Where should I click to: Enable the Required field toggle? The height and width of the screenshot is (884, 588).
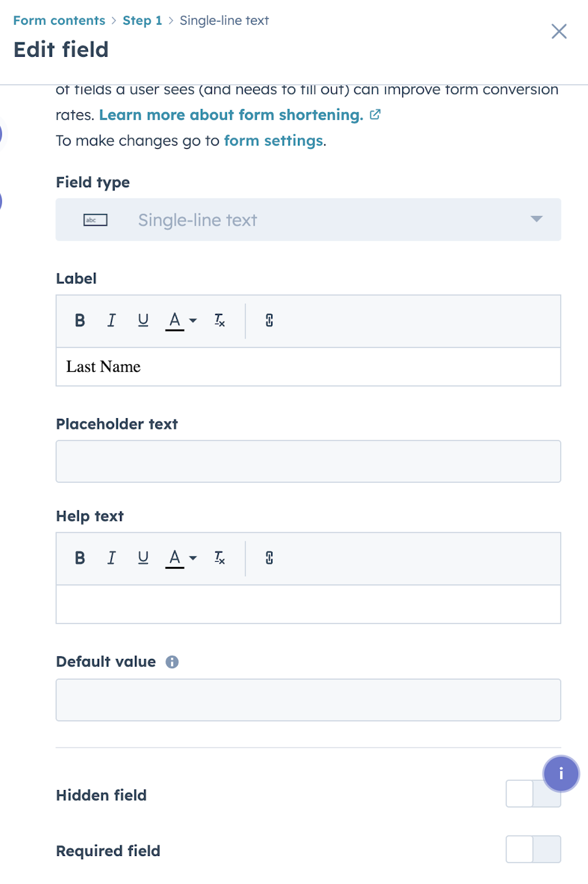533,849
